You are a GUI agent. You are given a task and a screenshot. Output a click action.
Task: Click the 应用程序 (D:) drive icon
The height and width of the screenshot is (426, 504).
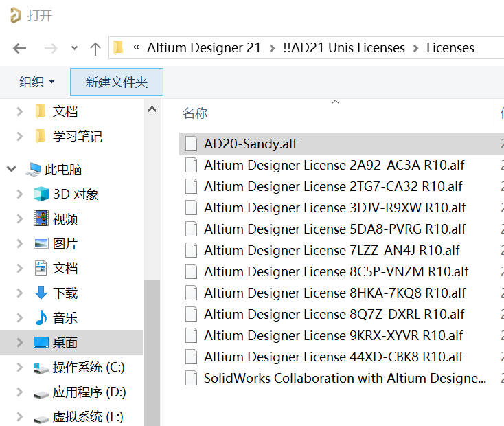coord(41,394)
